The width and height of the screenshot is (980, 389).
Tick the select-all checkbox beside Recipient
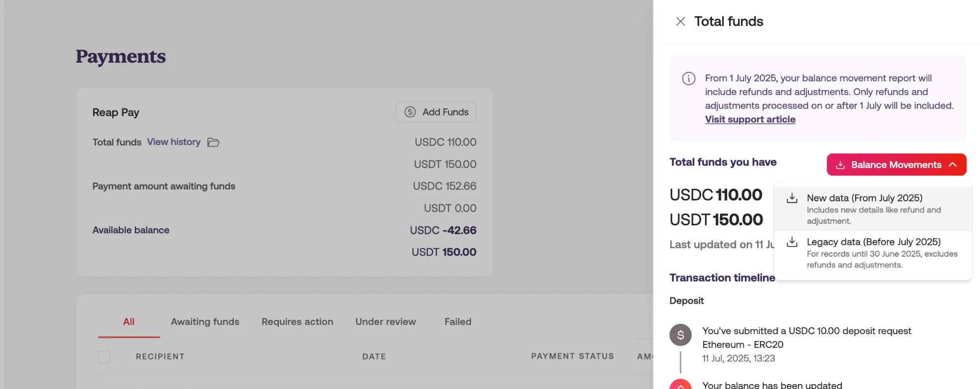pyautogui.click(x=104, y=357)
